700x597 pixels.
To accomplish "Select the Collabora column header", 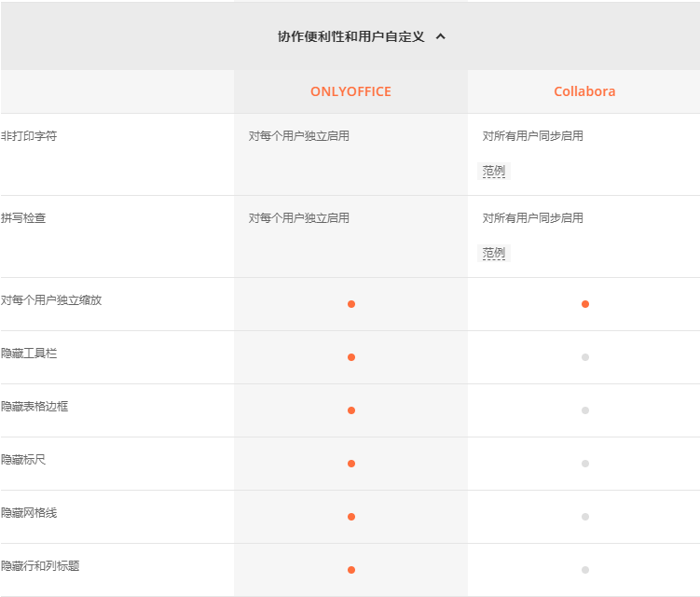I will point(584,91).
